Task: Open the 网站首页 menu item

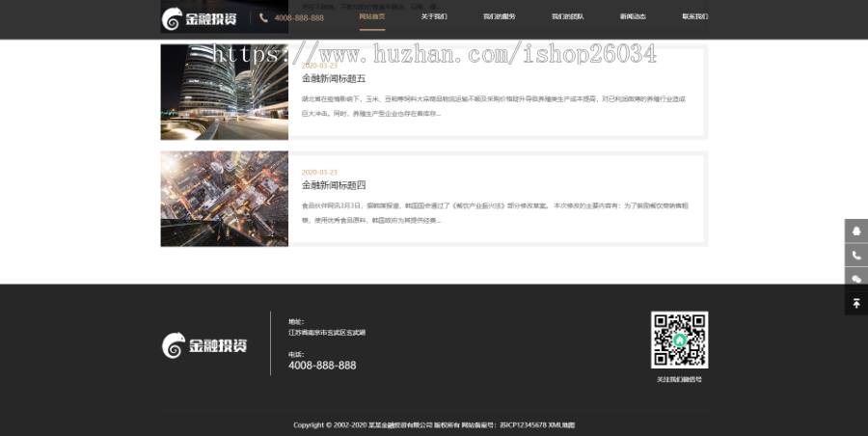Action: [372, 16]
